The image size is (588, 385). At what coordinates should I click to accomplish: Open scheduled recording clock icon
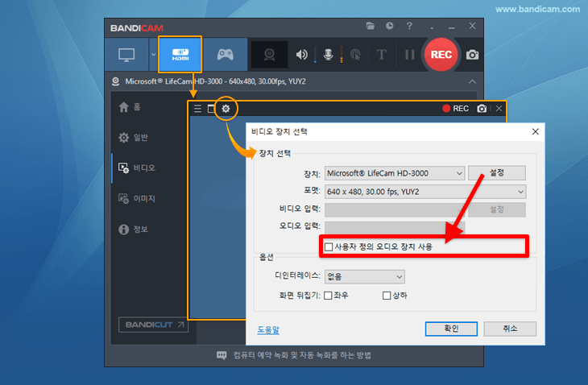390,26
